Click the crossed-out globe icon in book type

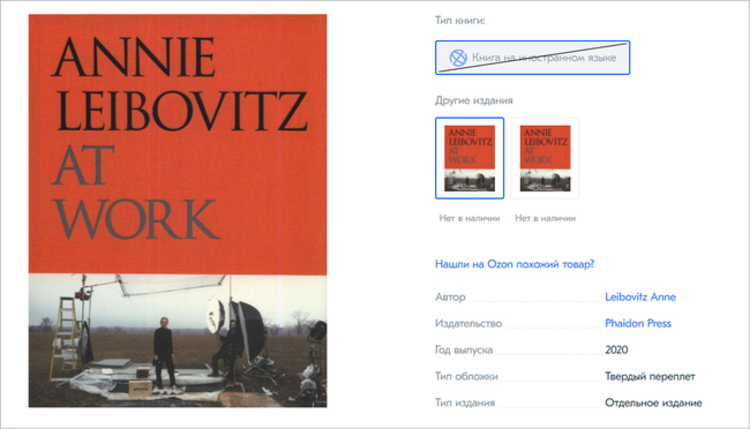[458, 58]
